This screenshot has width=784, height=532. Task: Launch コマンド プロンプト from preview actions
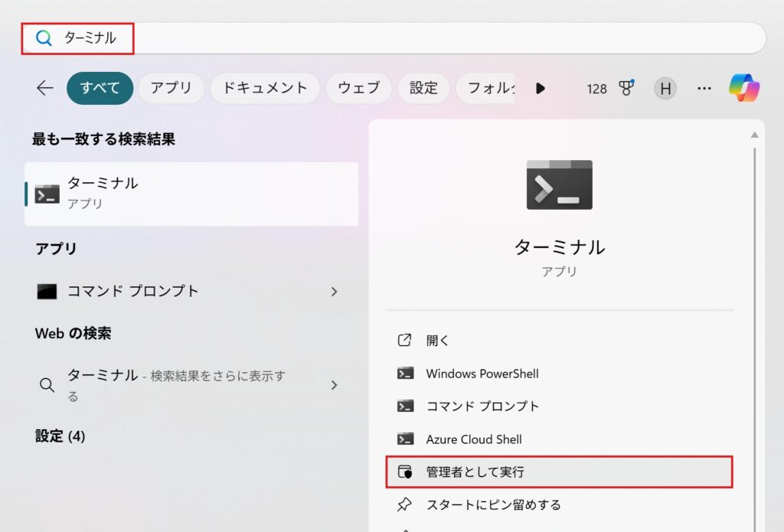pyautogui.click(x=559, y=406)
